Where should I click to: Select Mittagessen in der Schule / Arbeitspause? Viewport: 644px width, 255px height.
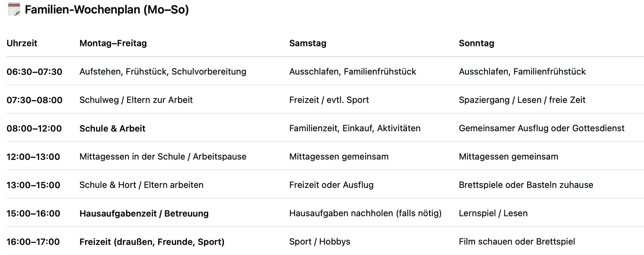(x=163, y=157)
